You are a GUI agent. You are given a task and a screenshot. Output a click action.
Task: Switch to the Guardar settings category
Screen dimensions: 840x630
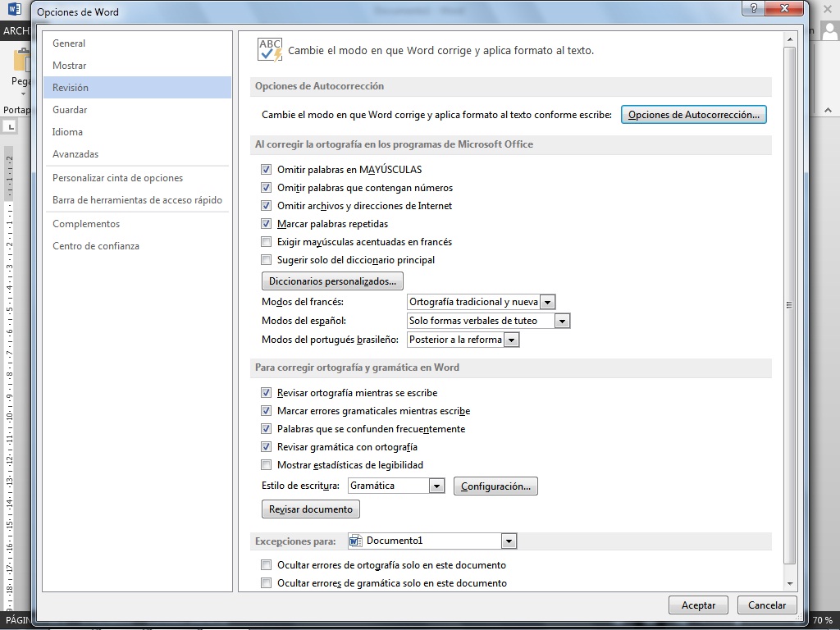click(69, 109)
